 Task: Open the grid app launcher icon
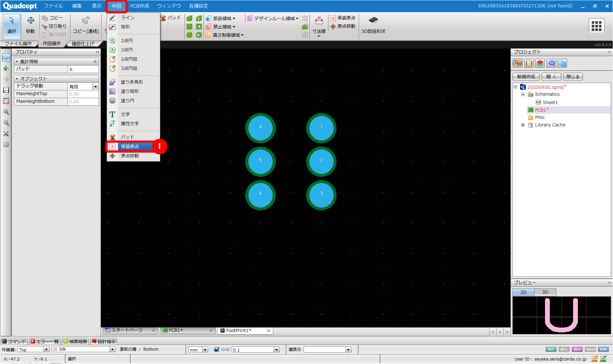coord(596,26)
